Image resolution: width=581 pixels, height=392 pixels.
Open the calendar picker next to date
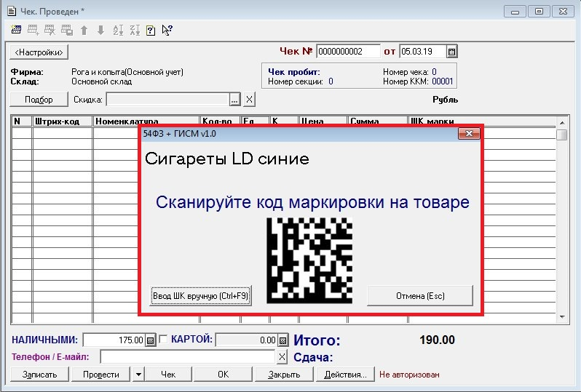pos(451,52)
